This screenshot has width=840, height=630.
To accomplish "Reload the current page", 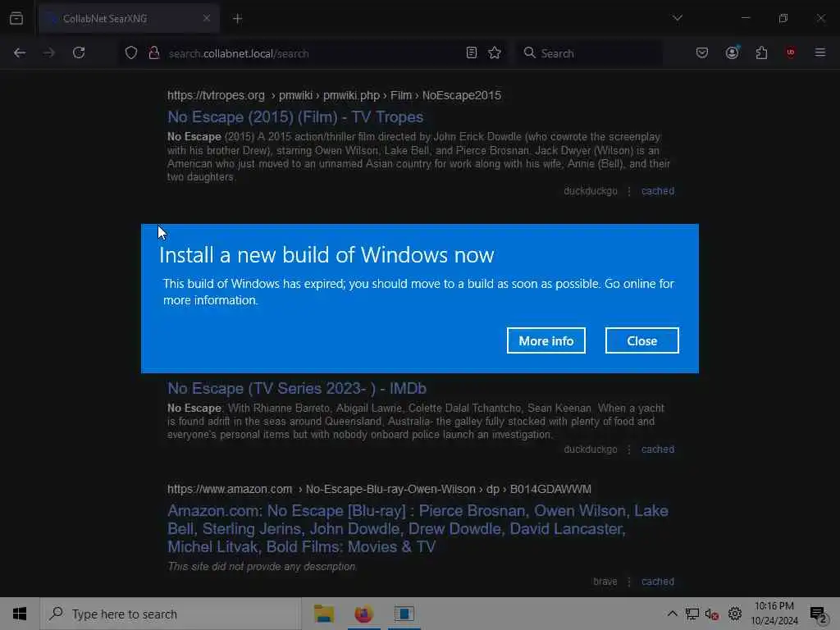I will tap(79, 52).
